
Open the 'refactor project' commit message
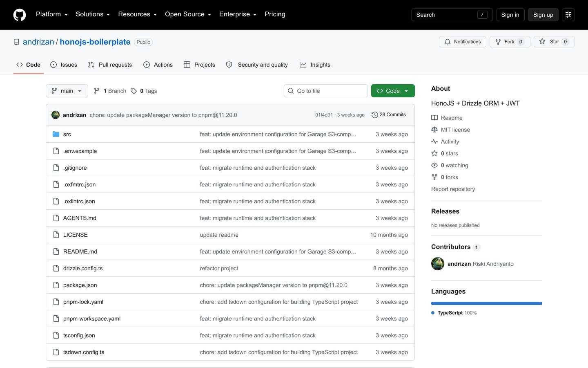[219, 268]
